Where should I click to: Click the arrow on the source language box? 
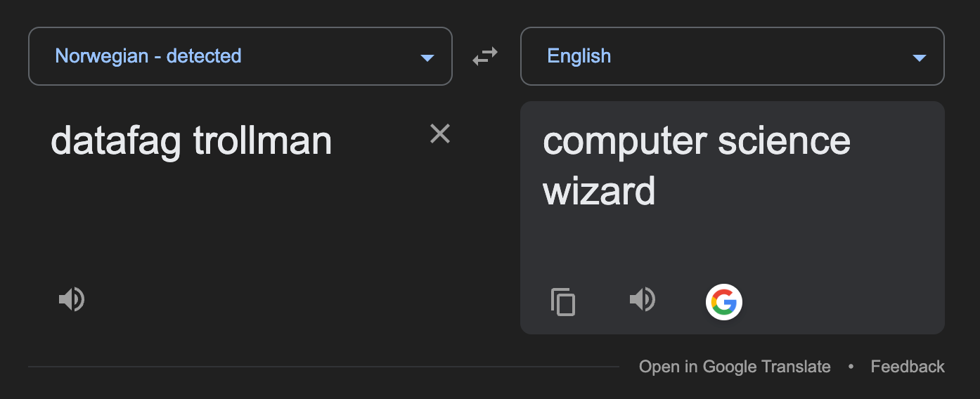[x=427, y=58]
